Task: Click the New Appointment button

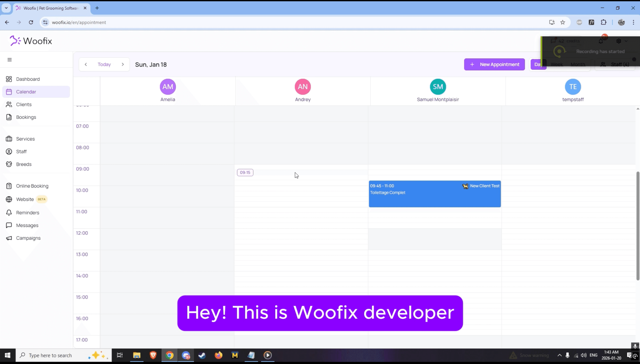Action: click(494, 64)
